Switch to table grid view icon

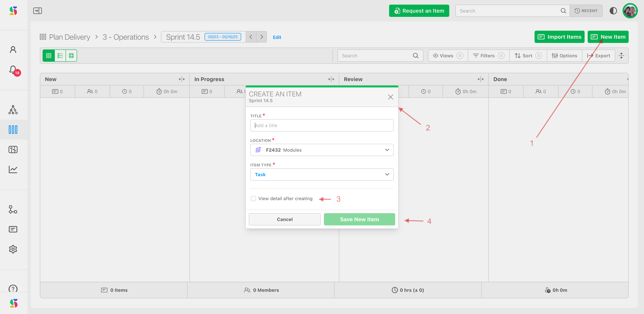pos(71,56)
